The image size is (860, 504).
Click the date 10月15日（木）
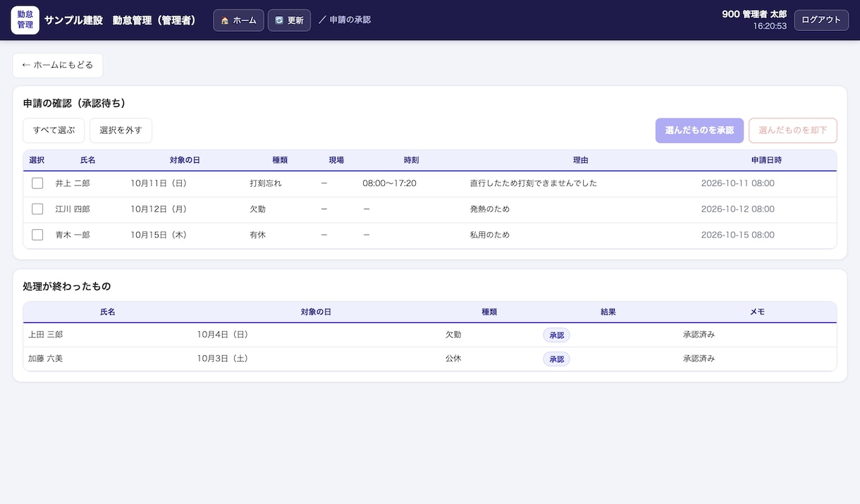point(159,235)
